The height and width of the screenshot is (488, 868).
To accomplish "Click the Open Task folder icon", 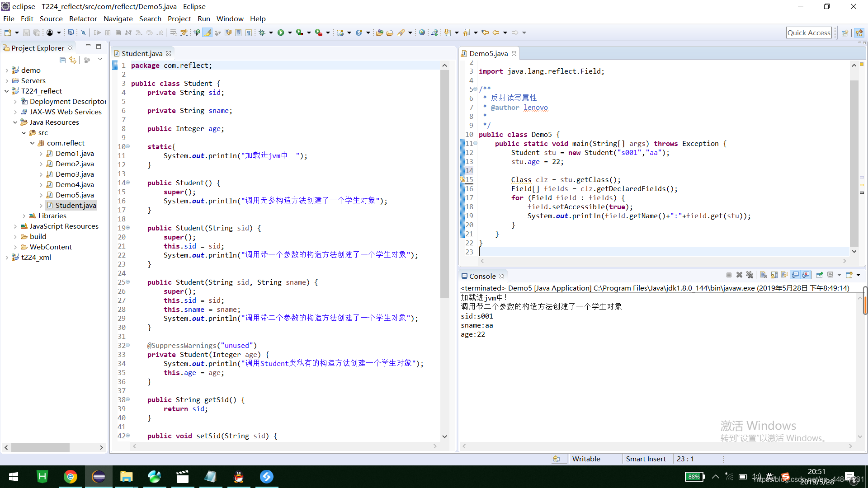I will click(x=390, y=33).
